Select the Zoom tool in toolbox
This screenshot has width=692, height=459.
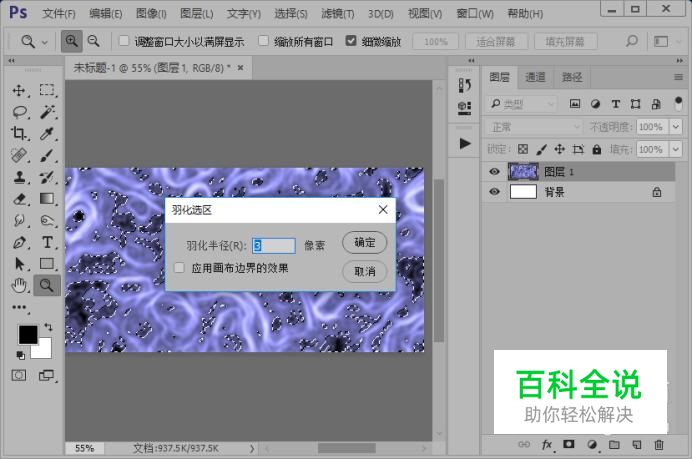click(47, 286)
